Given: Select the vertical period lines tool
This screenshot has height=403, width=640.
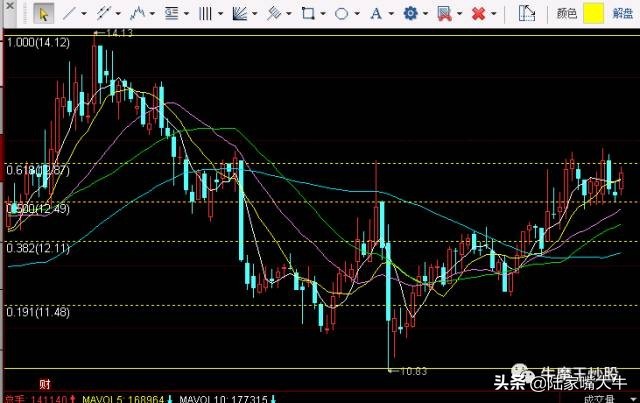Looking at the screenshot, I should click(205, 13).
